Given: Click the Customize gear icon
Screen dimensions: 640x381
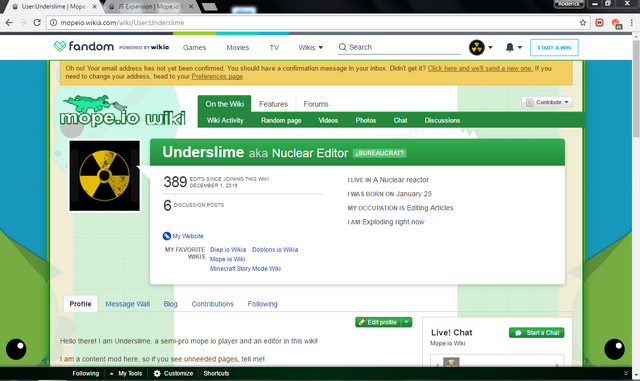Looking at the screenshot, I should pyautogui.click(x=157, y=373).
